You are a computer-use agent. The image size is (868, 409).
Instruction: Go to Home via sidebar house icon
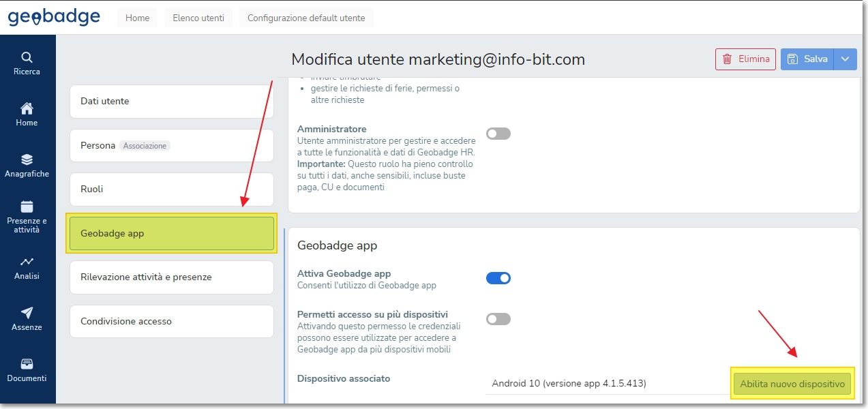pos(27,108)
